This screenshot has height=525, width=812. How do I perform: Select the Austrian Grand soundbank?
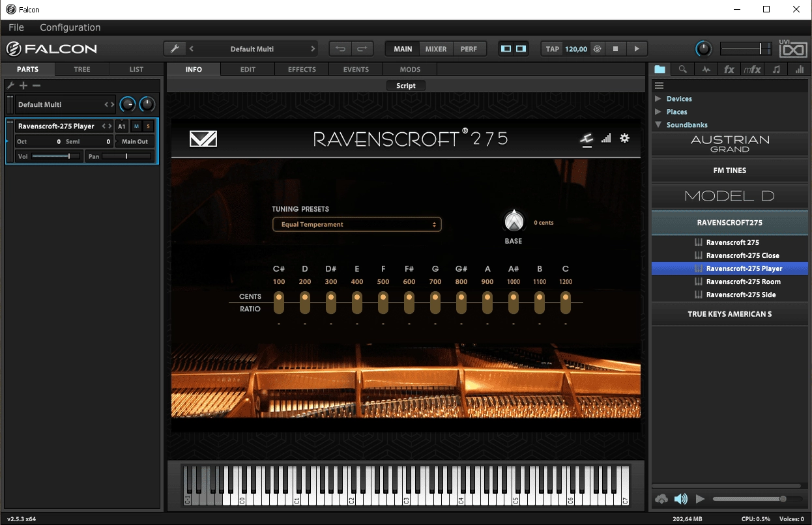coord(730,144)
